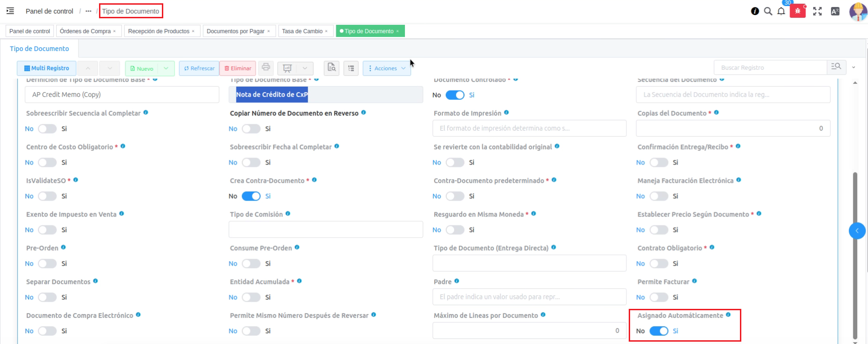The image size is (868, 344).
Task: Open the notifications bell icon
Action: tap(781, 11)
